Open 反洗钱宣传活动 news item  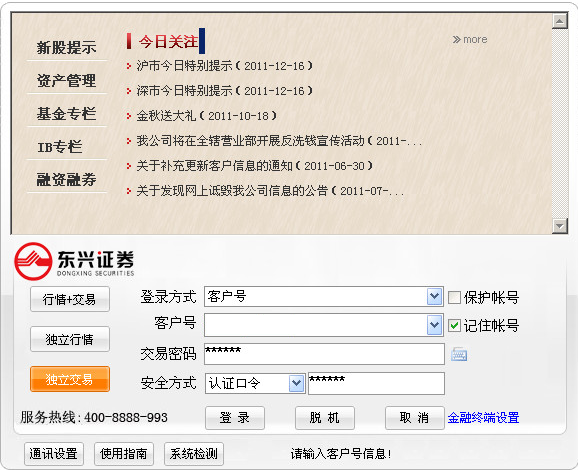279,141
